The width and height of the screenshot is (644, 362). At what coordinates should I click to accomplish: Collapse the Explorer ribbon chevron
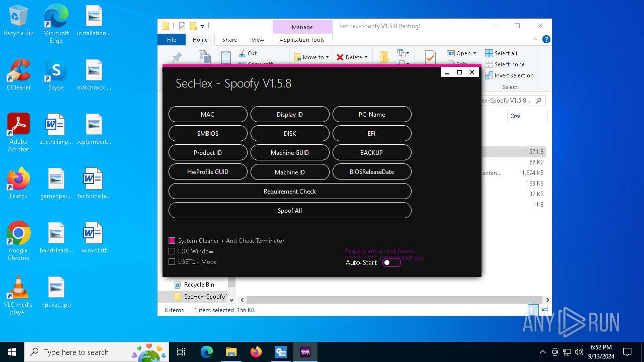(x=536, y=39)
